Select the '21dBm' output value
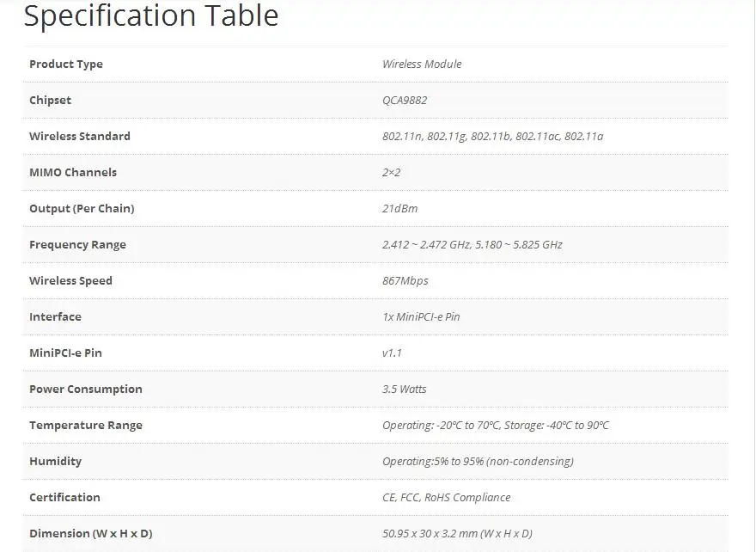The width and height of the screenshot is (756, 552). 399,208
